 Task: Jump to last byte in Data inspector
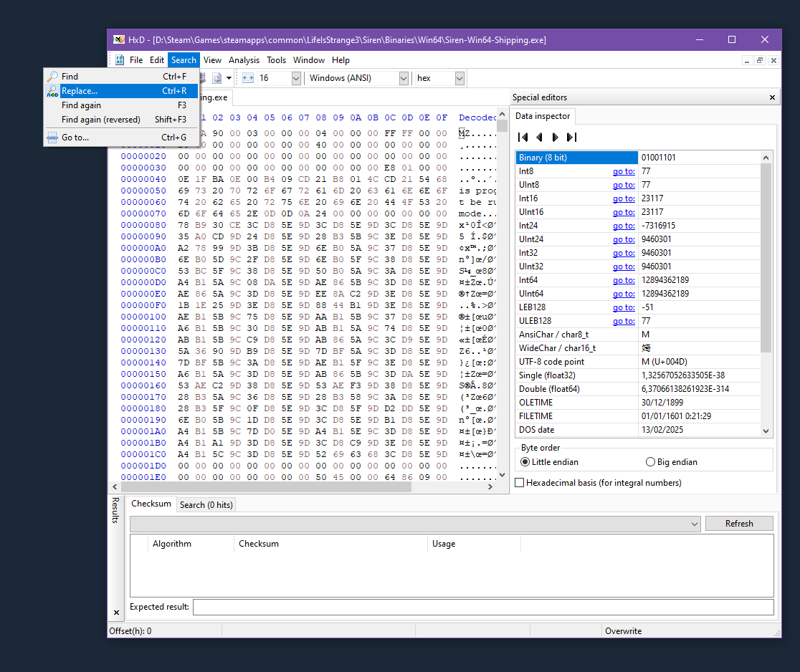pyautogui.click(x=571, y=137)
